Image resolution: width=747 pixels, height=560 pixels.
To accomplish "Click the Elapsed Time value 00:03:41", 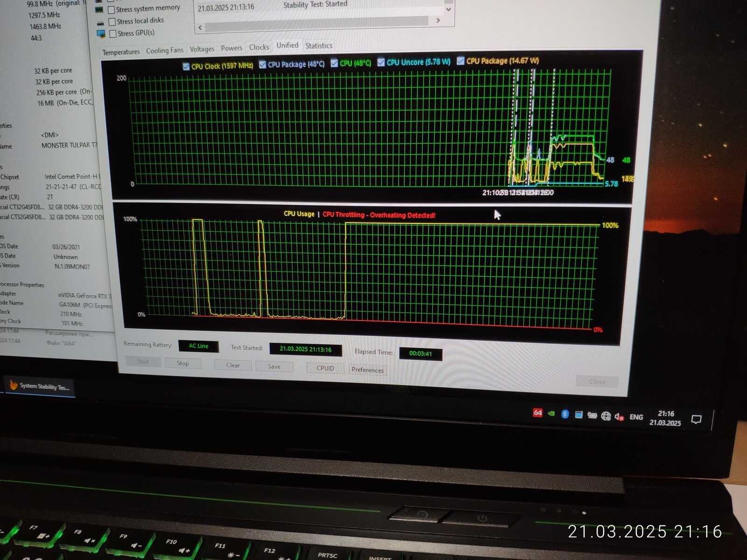I will pyautogui.click(x=420, y=353).
